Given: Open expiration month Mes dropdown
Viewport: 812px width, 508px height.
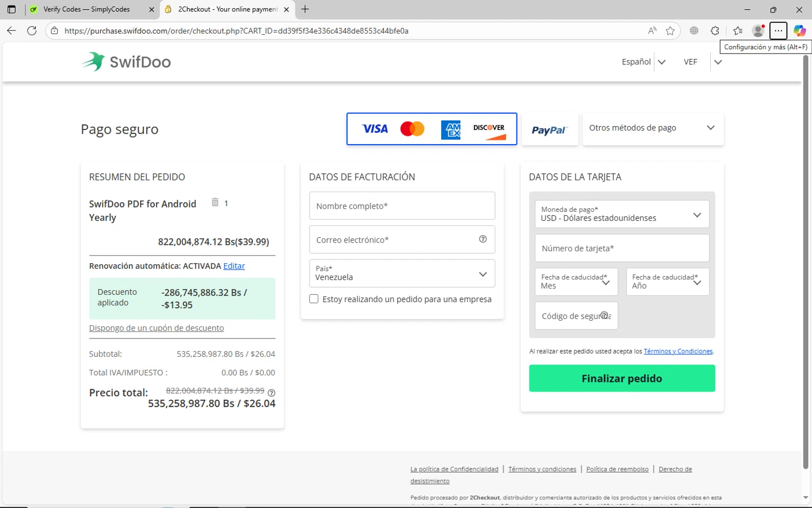Looking at the screenshot, I should [x=576, y=282].
